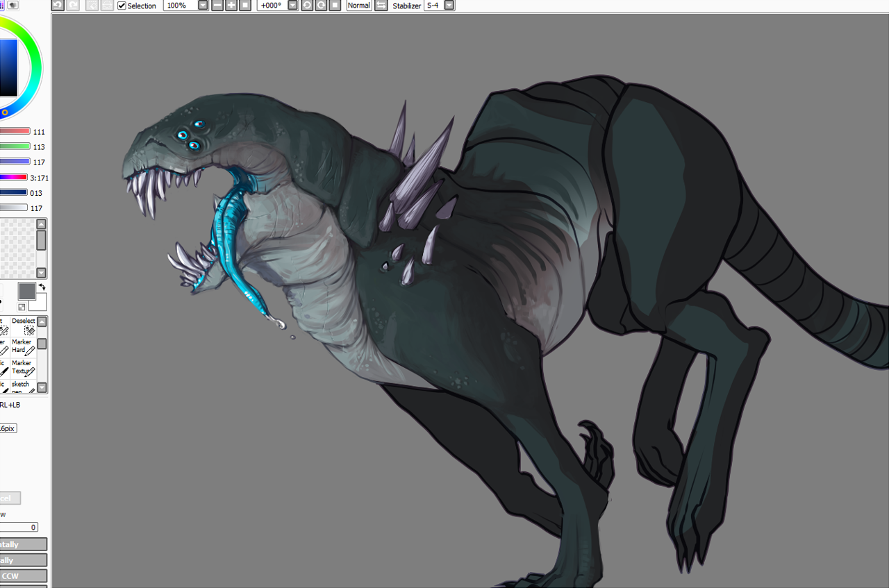Viewport: 889px width, 588px height.
Task: Rotate canvas counterclockwise using toolbar icon
Action: (x=307, y=6)
